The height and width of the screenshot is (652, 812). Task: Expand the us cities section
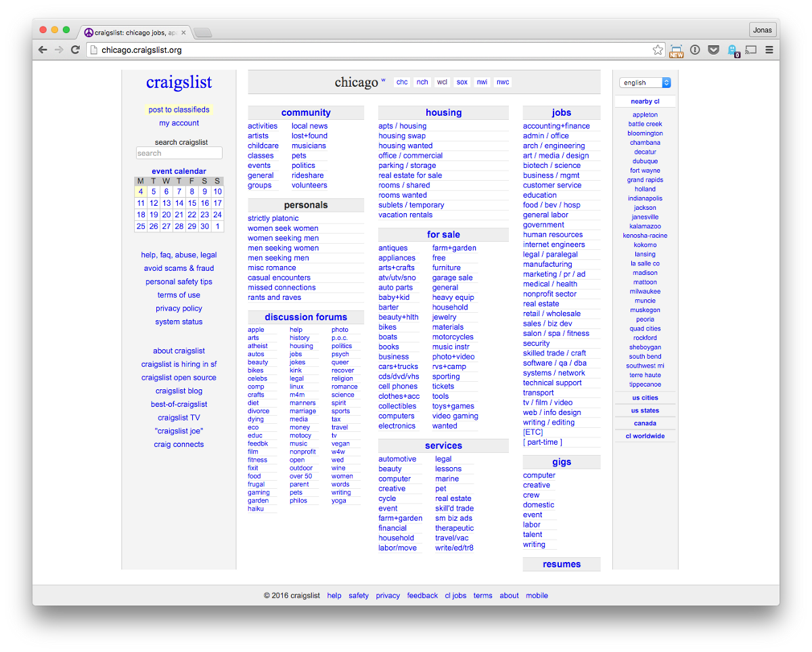(x=645, y=398)
